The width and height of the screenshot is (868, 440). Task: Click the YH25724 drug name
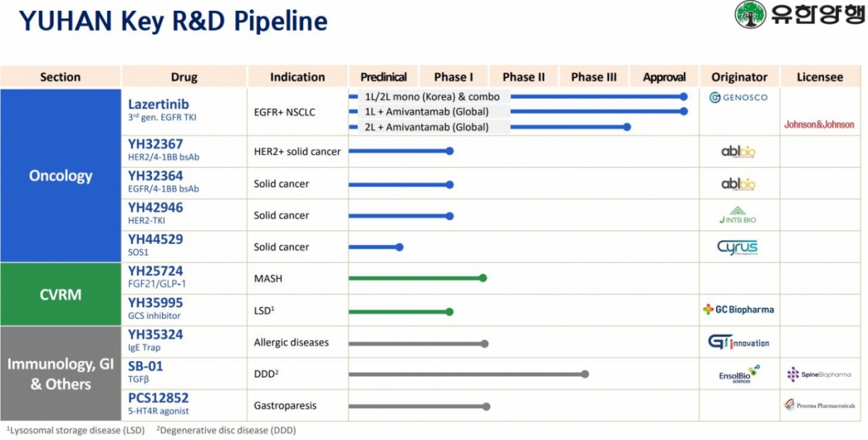(x=156, y=271)
